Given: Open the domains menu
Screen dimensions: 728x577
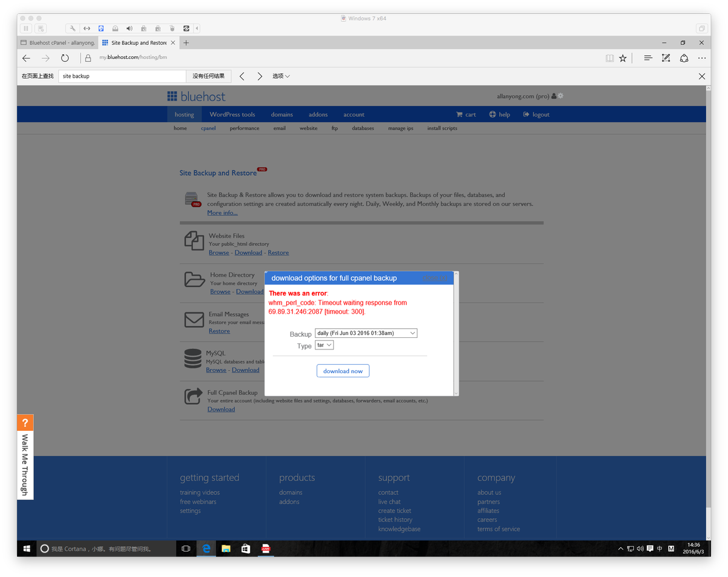Looking at the screenshot, I should click(x=281, y=115).
